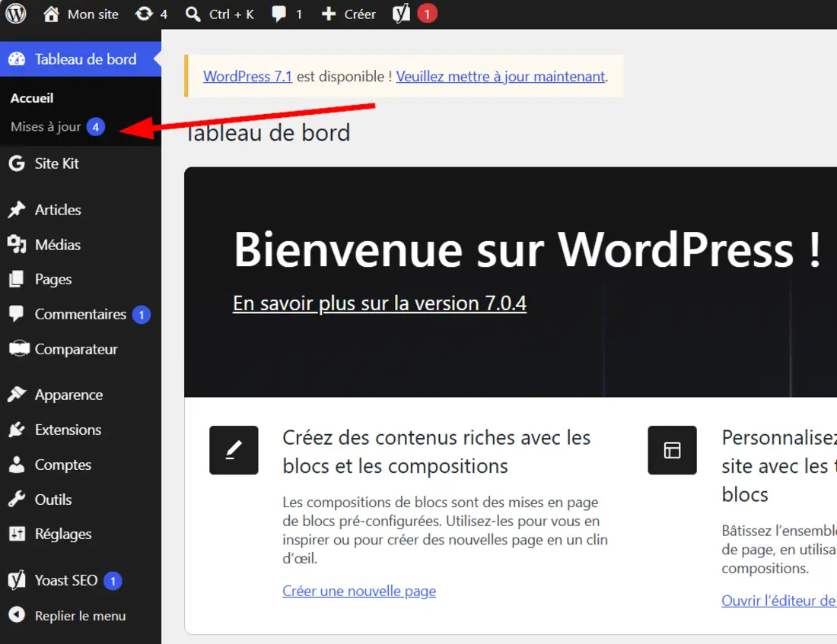
Task: Click the Tableau de bord gauge icon
Action: (17, 59)
